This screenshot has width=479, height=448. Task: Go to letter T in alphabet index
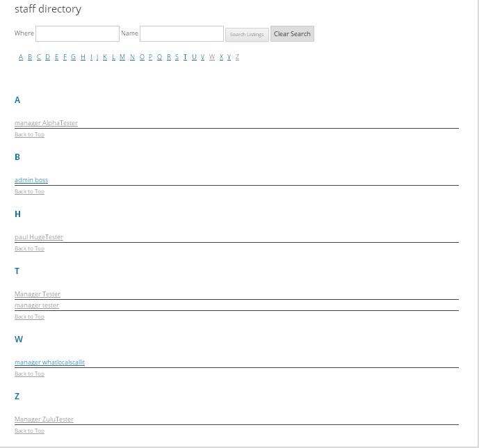pyautogui.click(x=185, y=57)
